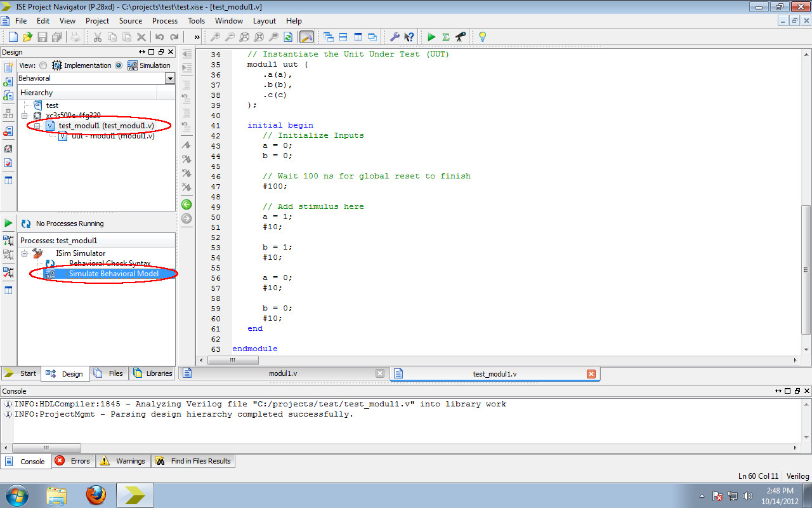Switch to the modul1.v editor tab
Screen dimensions: 812x508
click(x=282, y=373)
